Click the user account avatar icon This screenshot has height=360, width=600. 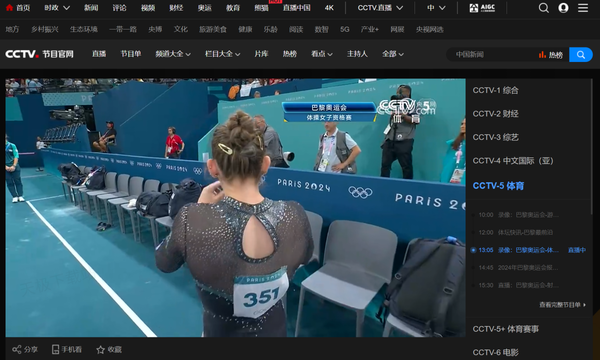click(563, 8)
